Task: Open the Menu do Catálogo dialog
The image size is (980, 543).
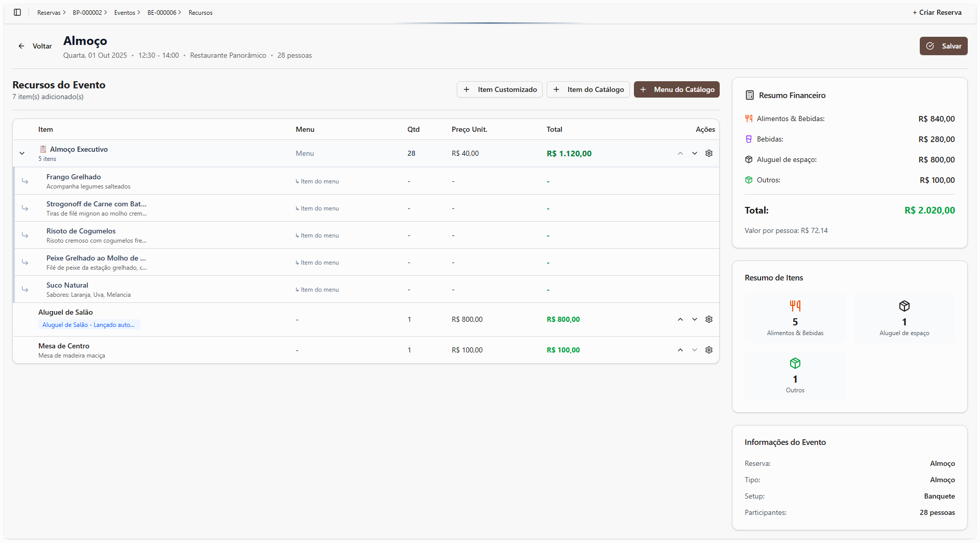Action: pyautogui.click(x=676, y=89)
